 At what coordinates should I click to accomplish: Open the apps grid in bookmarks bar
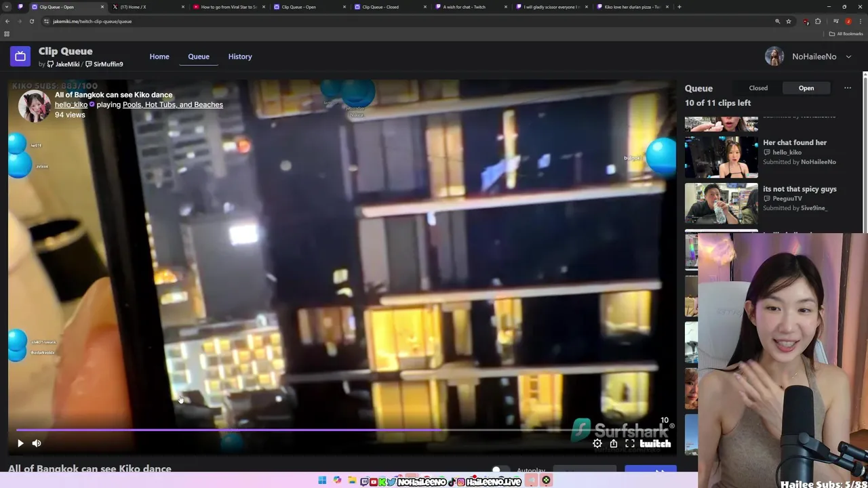7,34
